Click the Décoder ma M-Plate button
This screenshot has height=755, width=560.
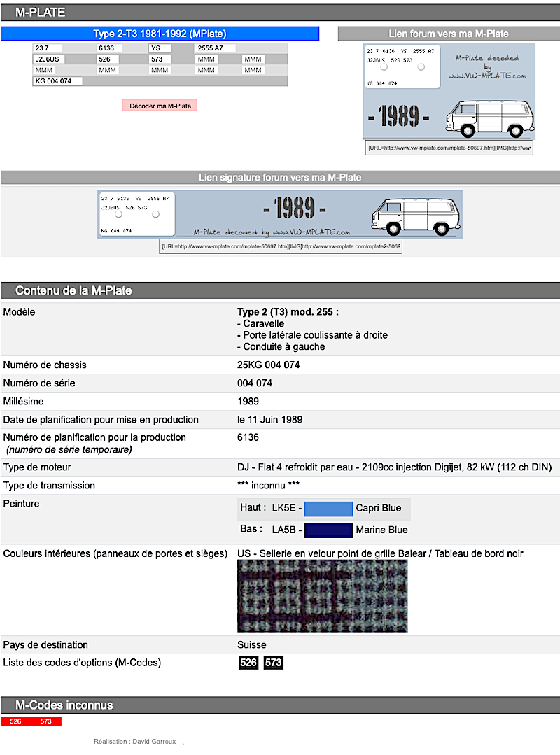pos(160,106)
